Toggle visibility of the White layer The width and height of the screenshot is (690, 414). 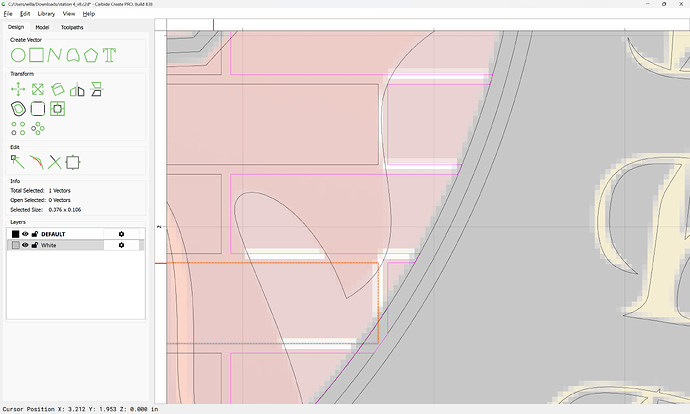[x=26, y=245]
